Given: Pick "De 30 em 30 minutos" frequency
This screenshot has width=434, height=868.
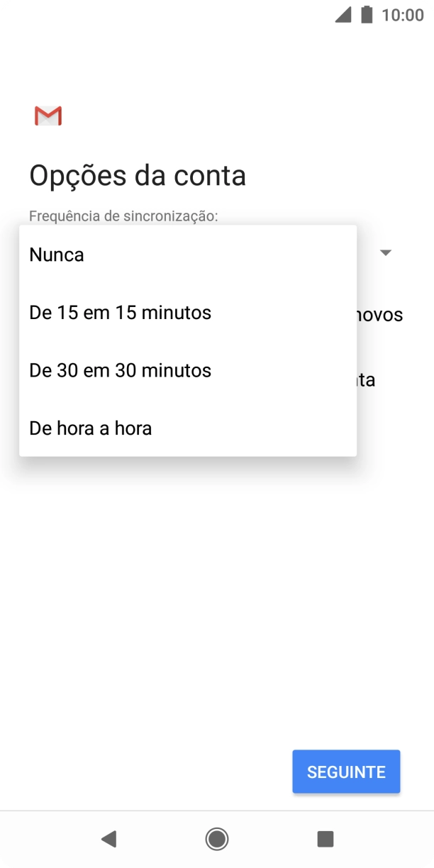Looking at the screenshot, I should pos(119,370).
